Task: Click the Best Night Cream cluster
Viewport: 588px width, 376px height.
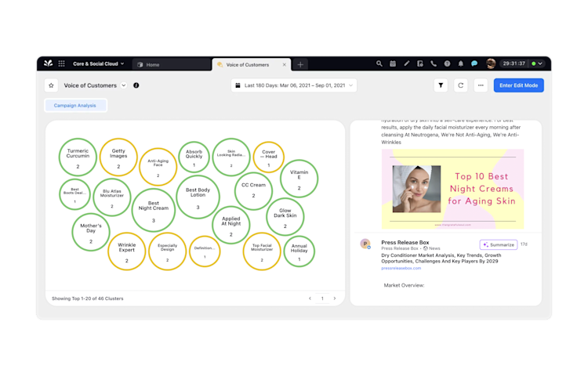Action: [x=154, y=210]
